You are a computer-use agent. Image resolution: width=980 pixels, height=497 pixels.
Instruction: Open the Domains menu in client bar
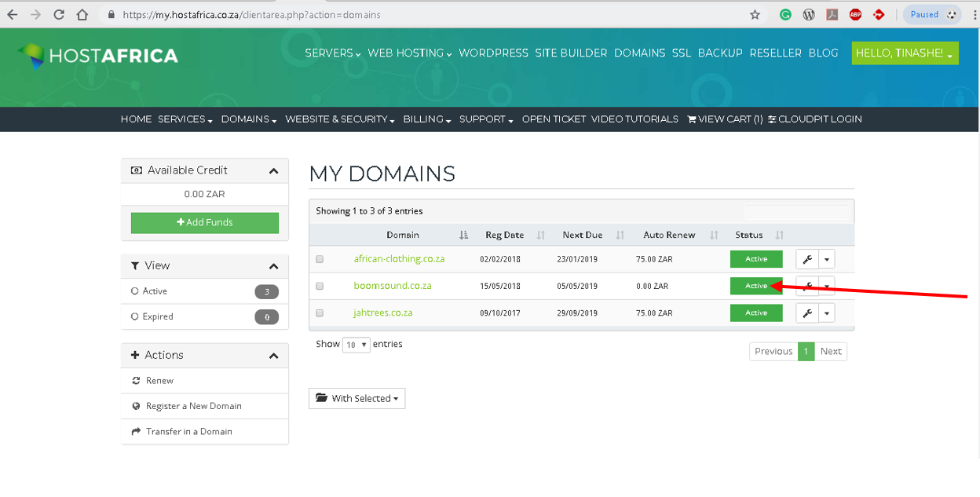[249, 119]
